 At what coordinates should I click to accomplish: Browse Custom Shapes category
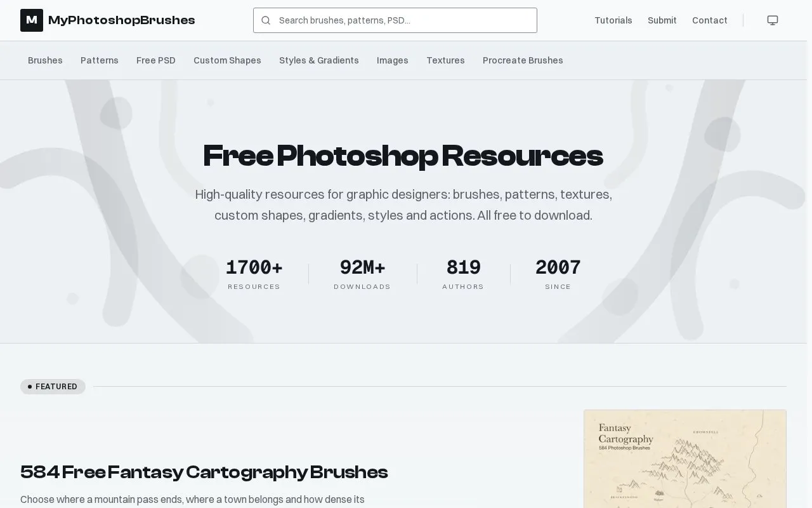coord(227,60)
